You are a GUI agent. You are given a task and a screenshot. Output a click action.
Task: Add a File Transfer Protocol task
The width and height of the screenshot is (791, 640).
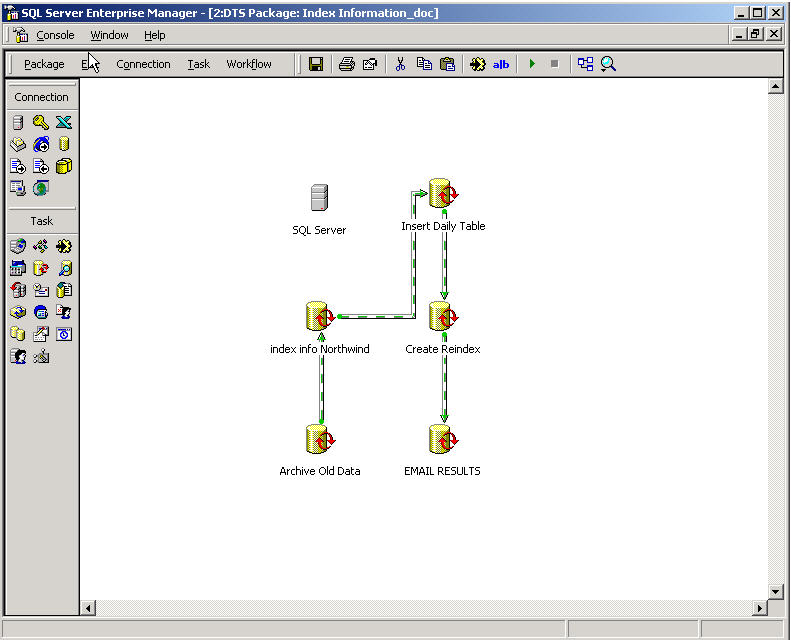(18, 246)
